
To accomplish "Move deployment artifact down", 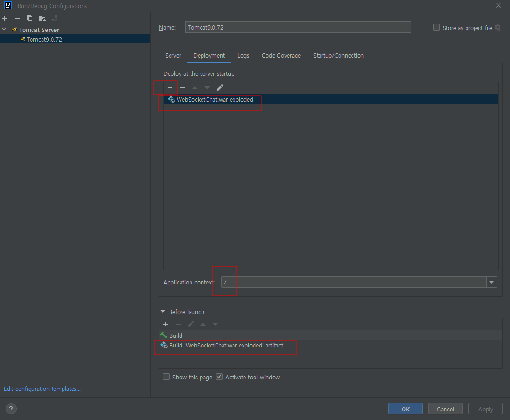I will pyautogui.click(x=207, y=88).
